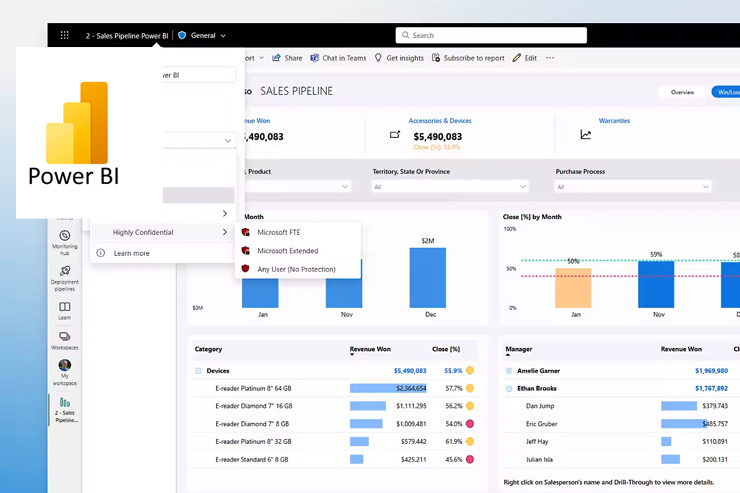Expand the Amelie Garner manager row

coord(510,371)
